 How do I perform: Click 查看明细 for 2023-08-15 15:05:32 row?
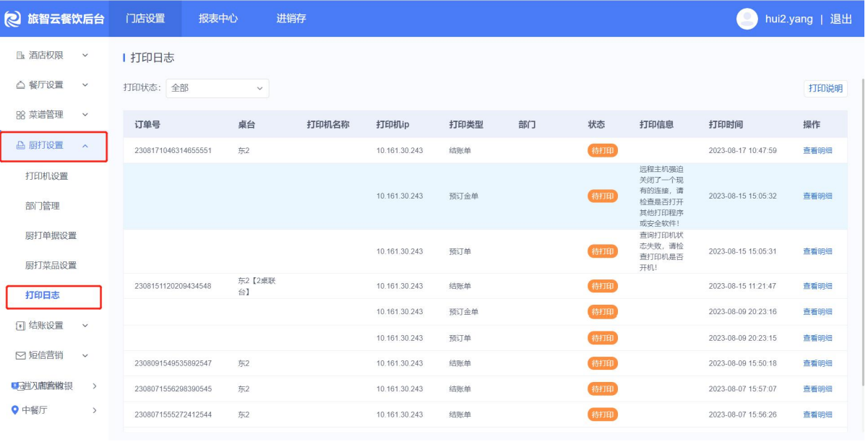817,196
